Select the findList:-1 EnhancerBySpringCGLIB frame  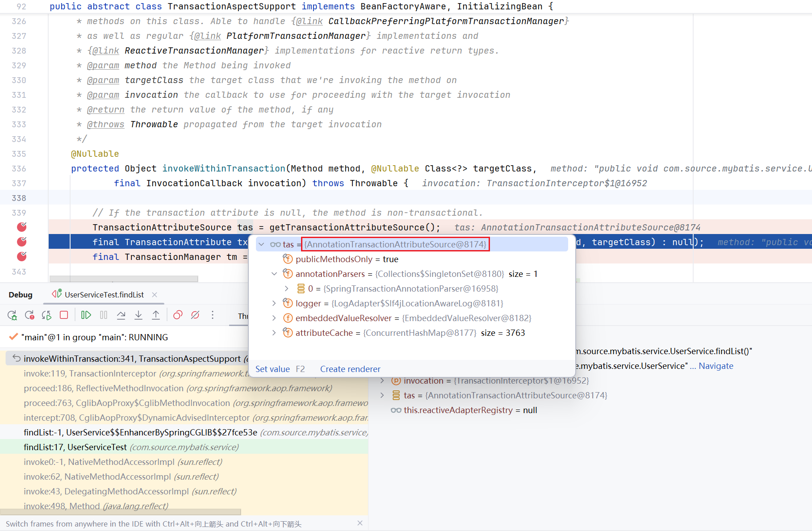pyautogui.click(x=184, y=432)
